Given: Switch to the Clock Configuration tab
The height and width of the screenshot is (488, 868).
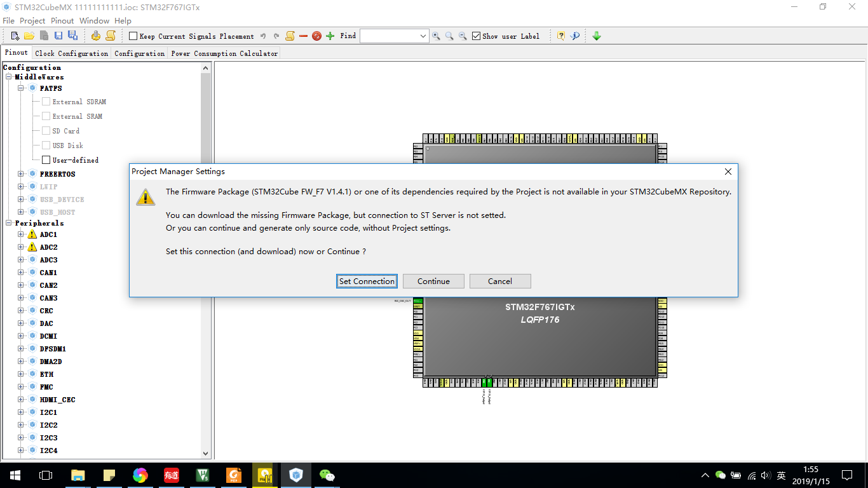Looking at the screenshot, I should (72, 53).
